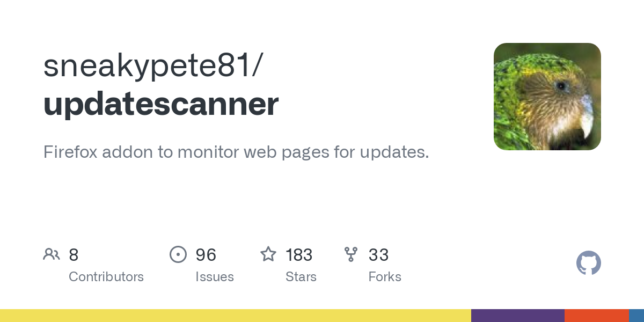Viewport: 644px width, 322px height.
Task: Open the updatescanner repository title
Action: pos(161,104)
